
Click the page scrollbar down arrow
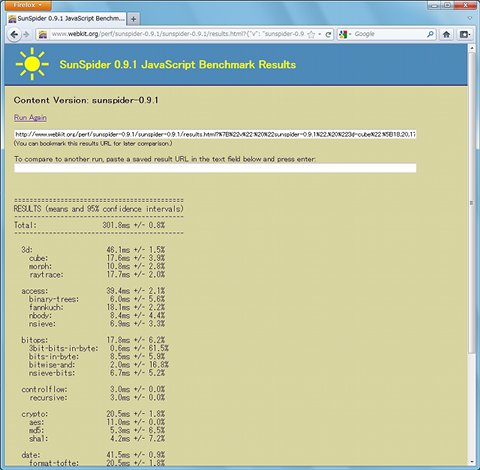[472, 462]
